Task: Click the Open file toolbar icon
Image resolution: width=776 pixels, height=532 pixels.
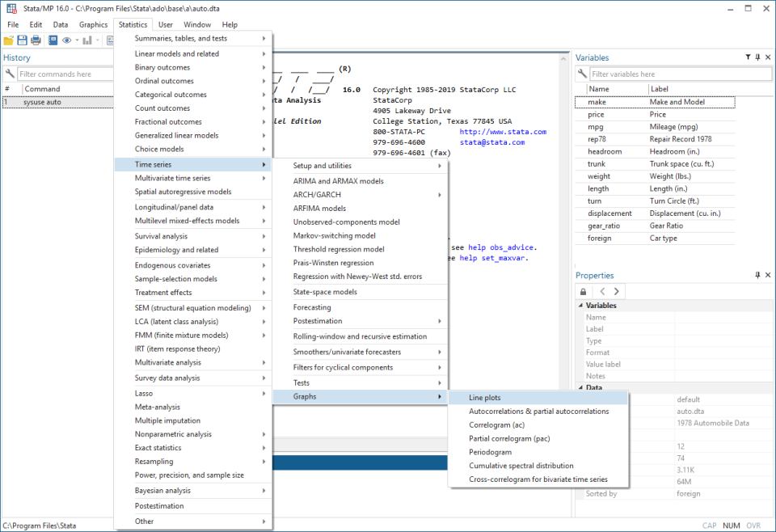Action: (9, 40)
